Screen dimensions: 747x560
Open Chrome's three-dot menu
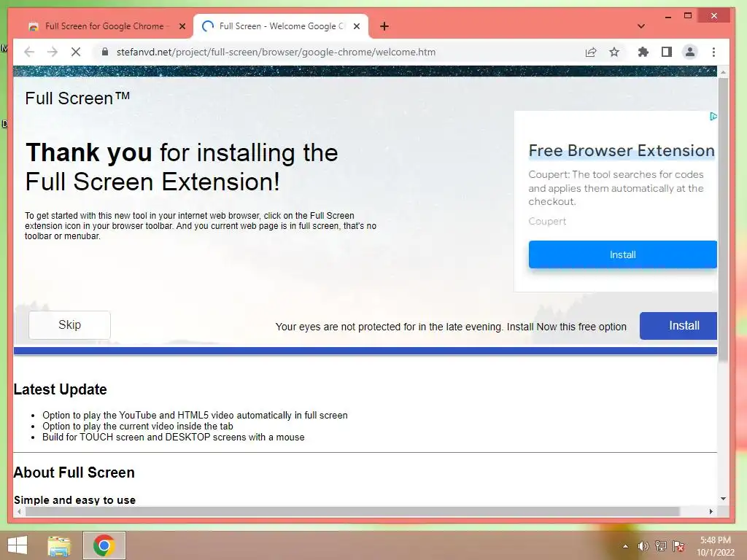click(x=713, y=52)
